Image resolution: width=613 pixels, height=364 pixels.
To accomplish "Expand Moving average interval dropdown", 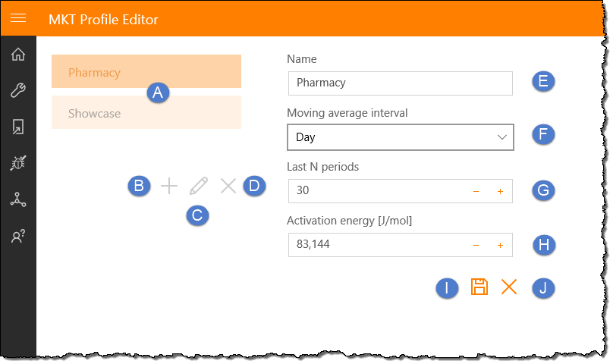I will (x=401, y=137).
